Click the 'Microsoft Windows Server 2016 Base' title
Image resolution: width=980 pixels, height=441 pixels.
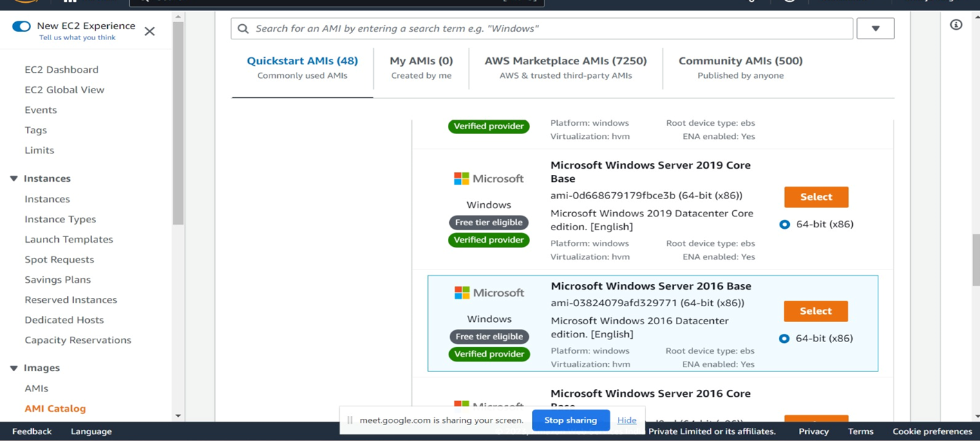click(651, 285)
